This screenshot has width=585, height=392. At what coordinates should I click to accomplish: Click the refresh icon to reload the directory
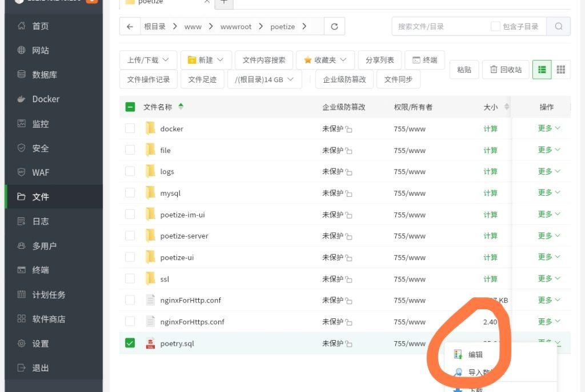click(x=333, y=26)
